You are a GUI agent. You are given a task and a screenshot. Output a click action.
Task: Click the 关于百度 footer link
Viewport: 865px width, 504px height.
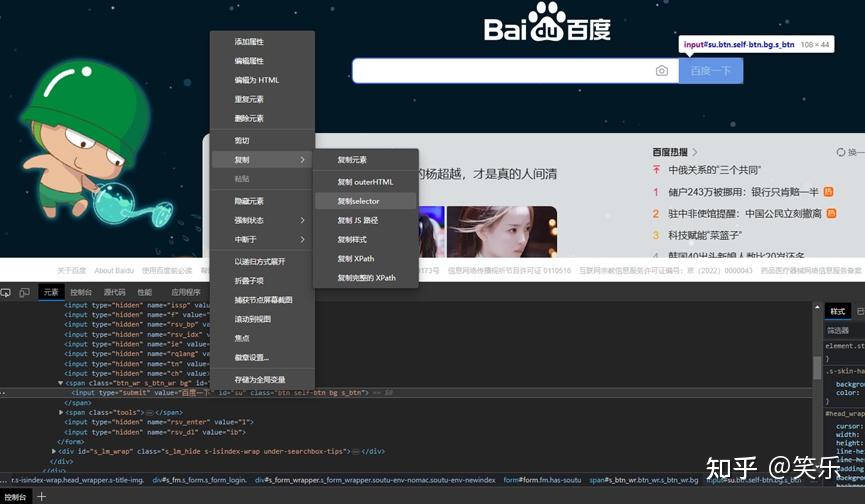[x=72, y=270]
